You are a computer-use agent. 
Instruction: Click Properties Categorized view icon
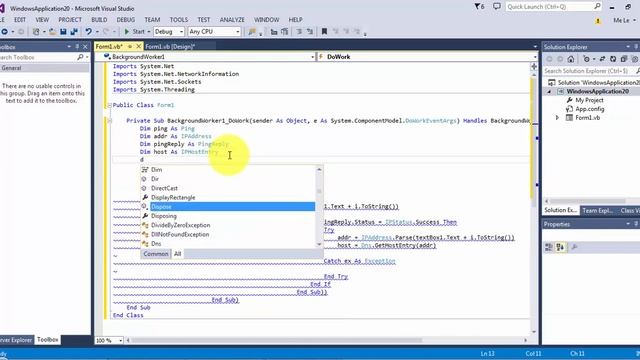point(549,247)
